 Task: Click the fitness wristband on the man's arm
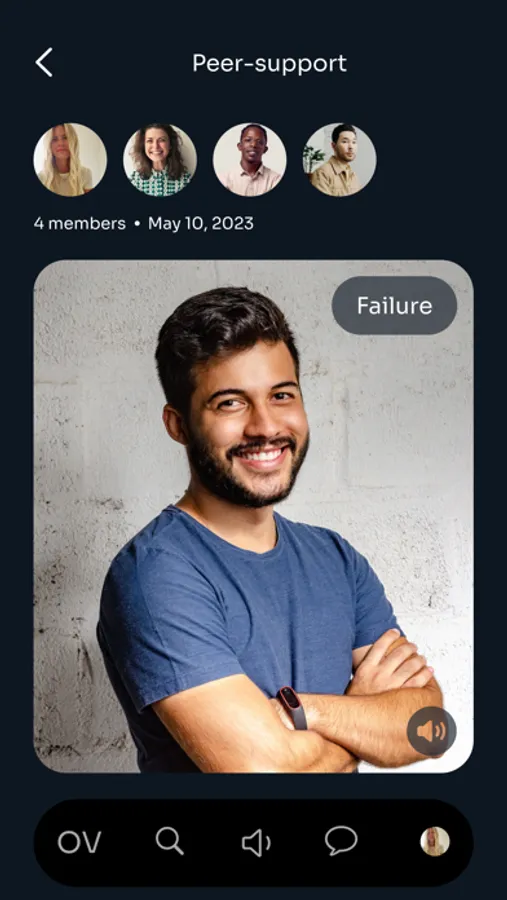click(x=293, y=707)
